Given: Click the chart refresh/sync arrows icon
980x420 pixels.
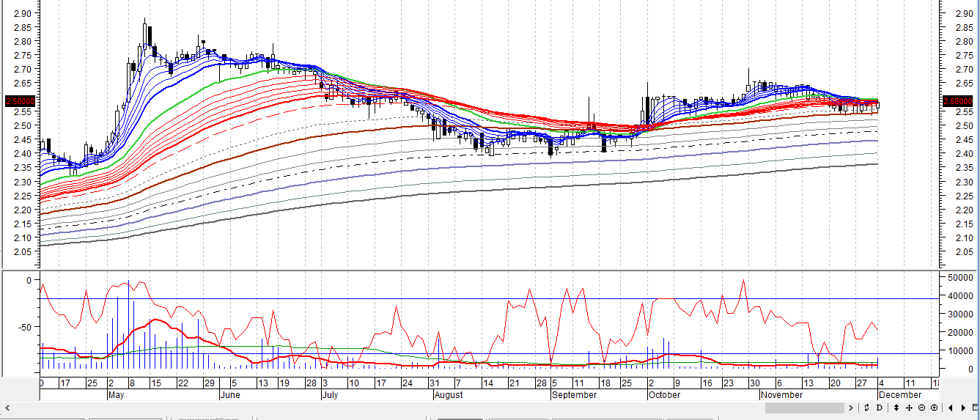Looking at the screenshot, I should click(x=866, y=408).
